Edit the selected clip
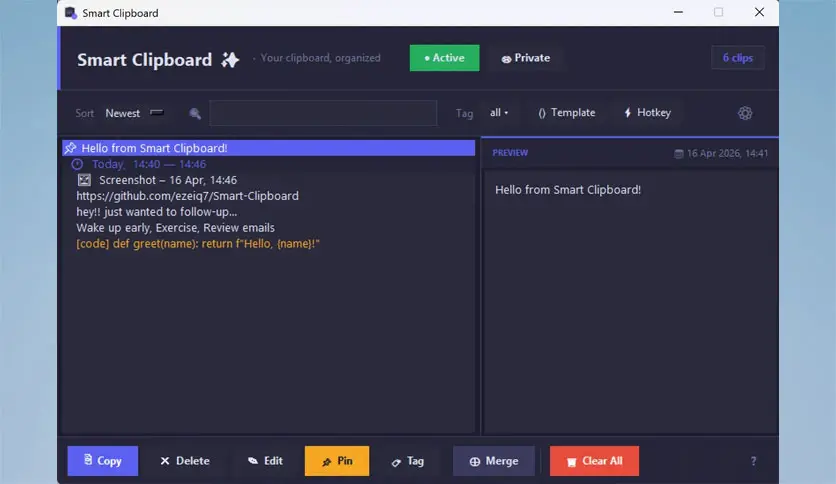The height and width of the screenshot is (484, 836). (265, 461)
